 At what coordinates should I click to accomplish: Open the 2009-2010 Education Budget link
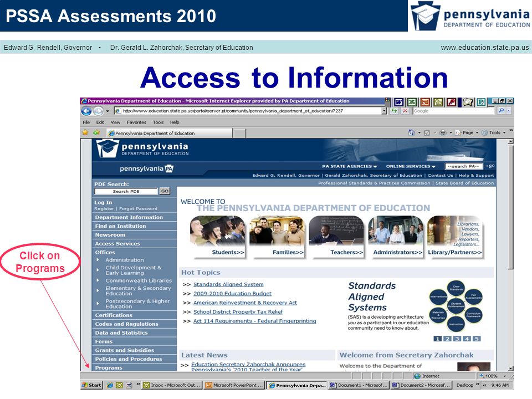coord(232,294)
